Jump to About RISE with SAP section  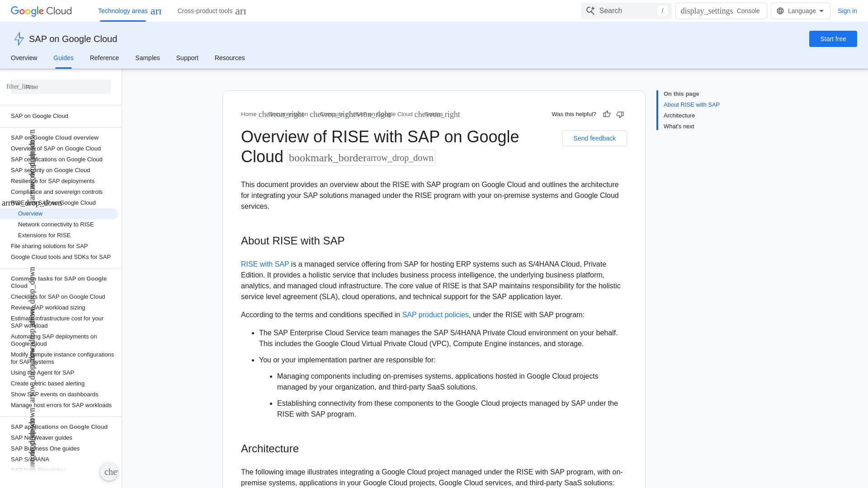(x=692, y=105)
